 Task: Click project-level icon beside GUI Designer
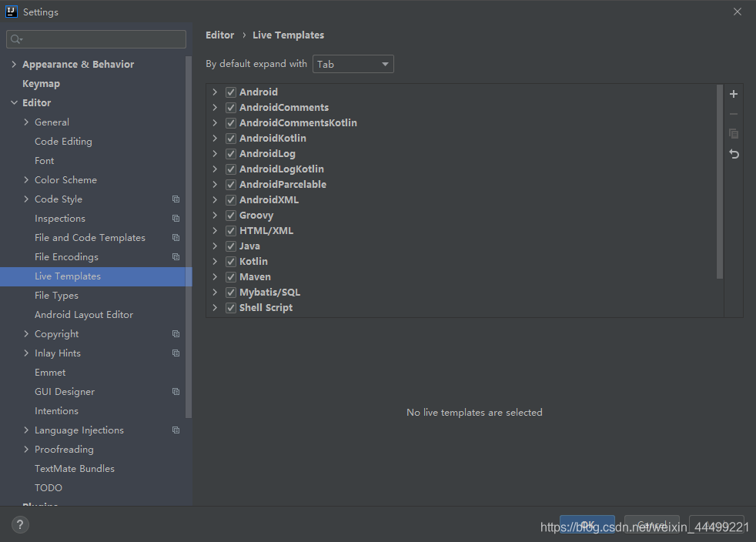(x=176, y=392)
